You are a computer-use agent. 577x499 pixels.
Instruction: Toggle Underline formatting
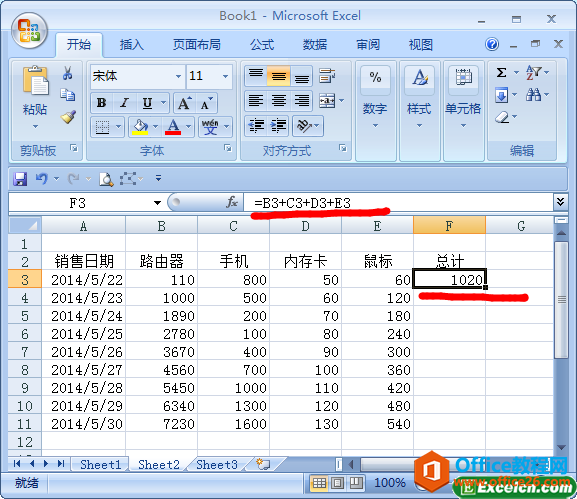coord(147,103)
